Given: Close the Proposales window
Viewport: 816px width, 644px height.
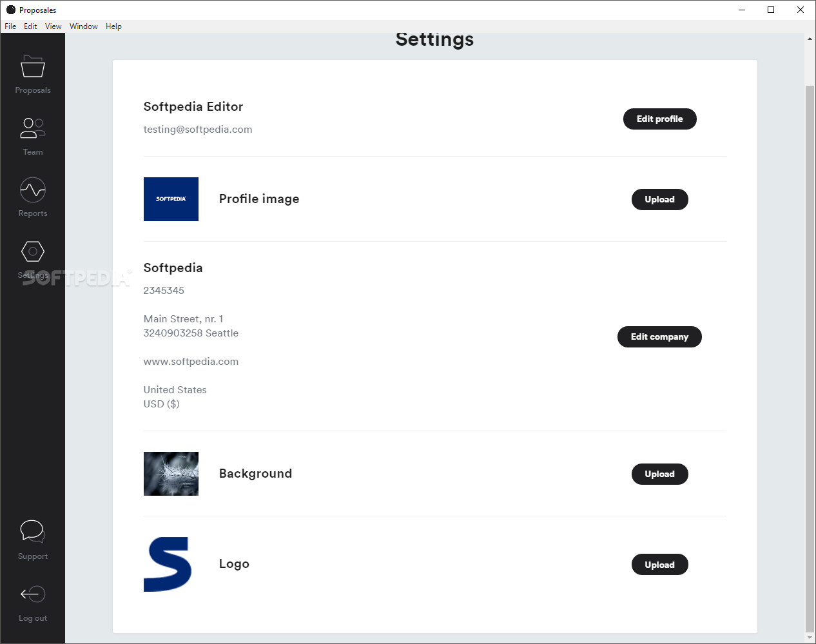Looking at the screenshot, I should (x=801, y=10).
